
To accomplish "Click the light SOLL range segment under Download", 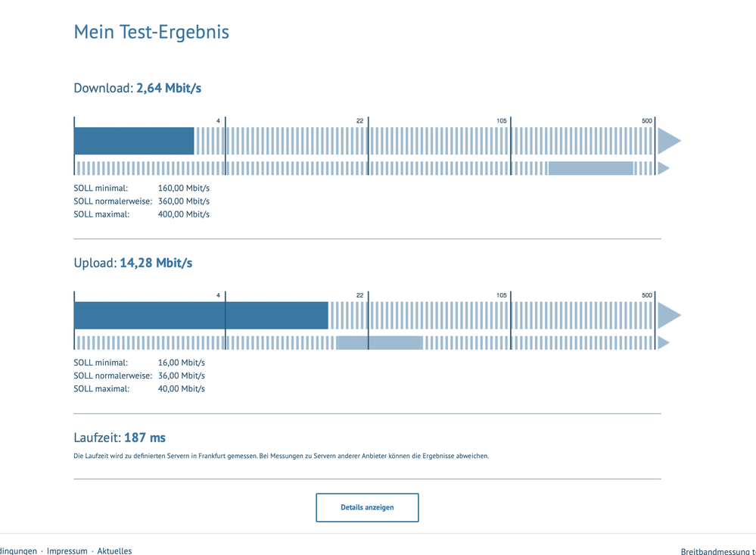I will click(591, 168).
